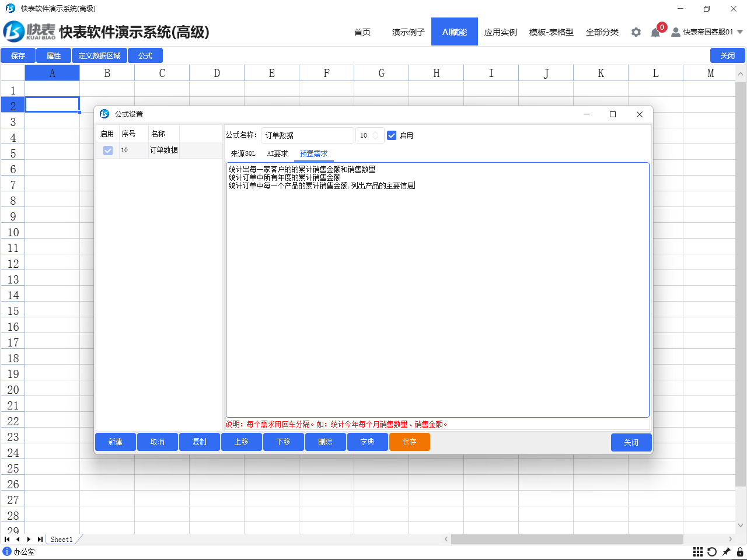The width and height of the screenshot is (747, 560).
Task: Click the 办公室 status bar label
Action: [x=25, y=552]
